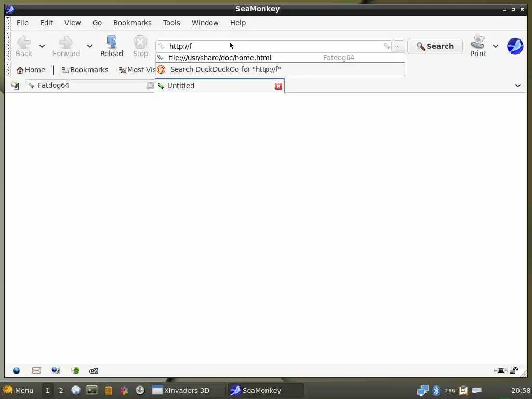Go to Home from bookmarks toolbar
This screenshot has height=399, width=532.
pos(31,70)
